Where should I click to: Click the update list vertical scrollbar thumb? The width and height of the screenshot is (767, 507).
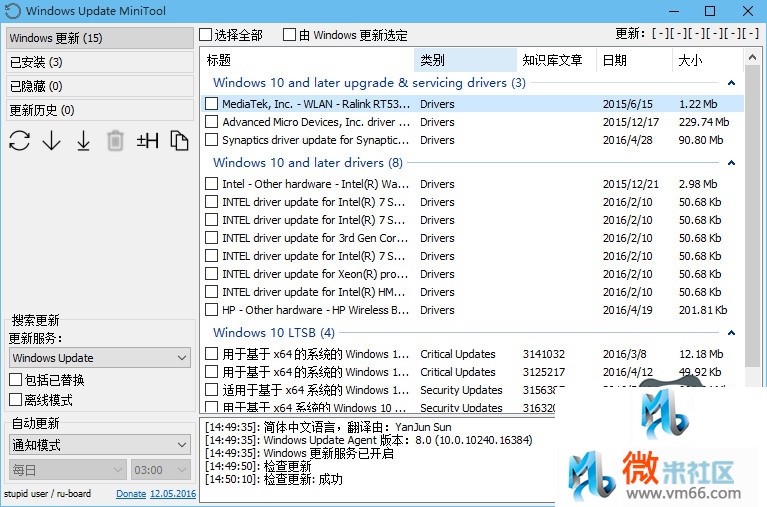(752, 217)
